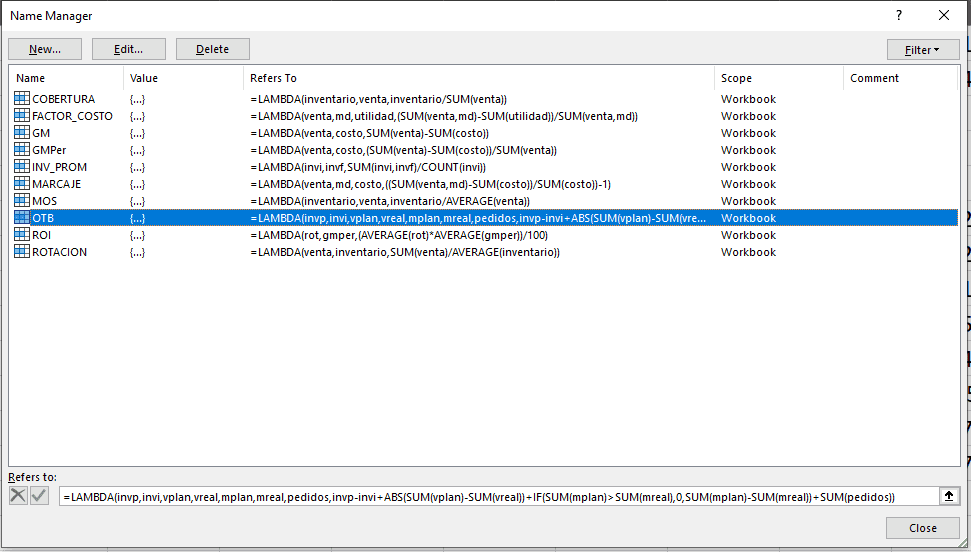Click the GMPer row table icon
Image resolution: width=971 pixels, height=552 pixels.
22,150
